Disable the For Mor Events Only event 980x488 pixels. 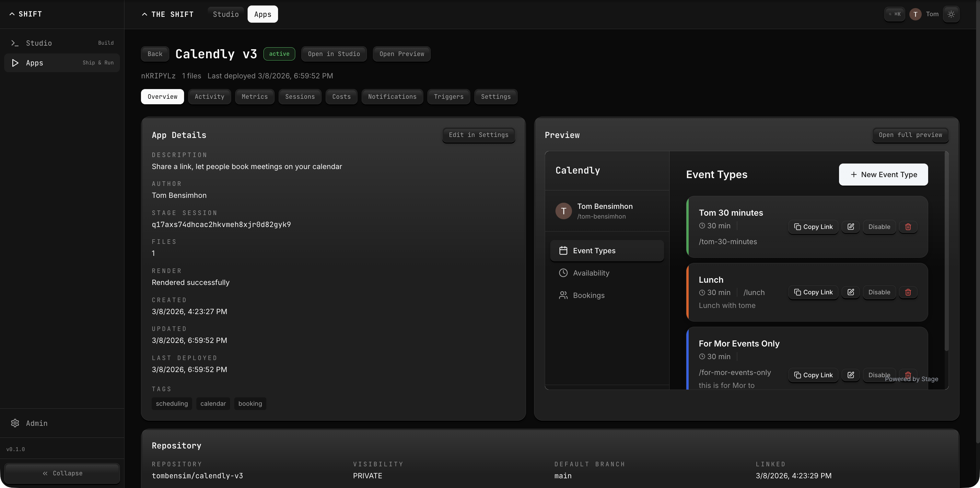[x=879, y=375]
